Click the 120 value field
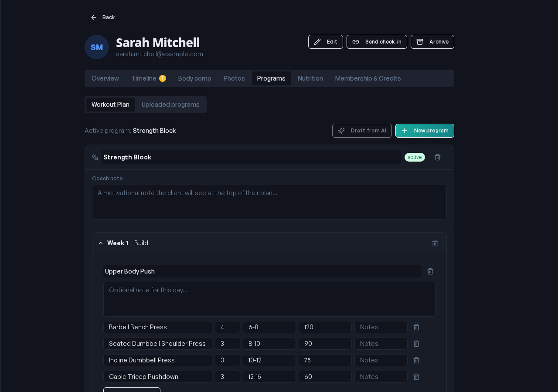 tap(325, 327)
